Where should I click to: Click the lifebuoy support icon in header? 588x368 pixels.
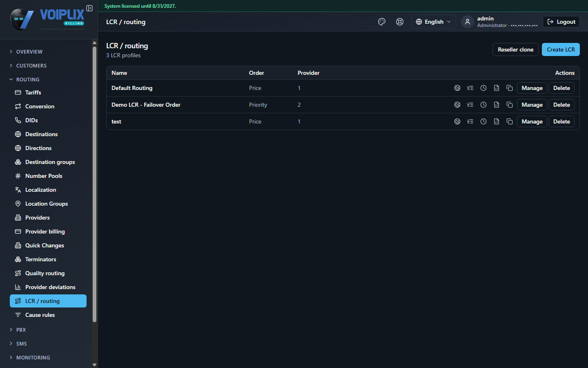[400, 22]
